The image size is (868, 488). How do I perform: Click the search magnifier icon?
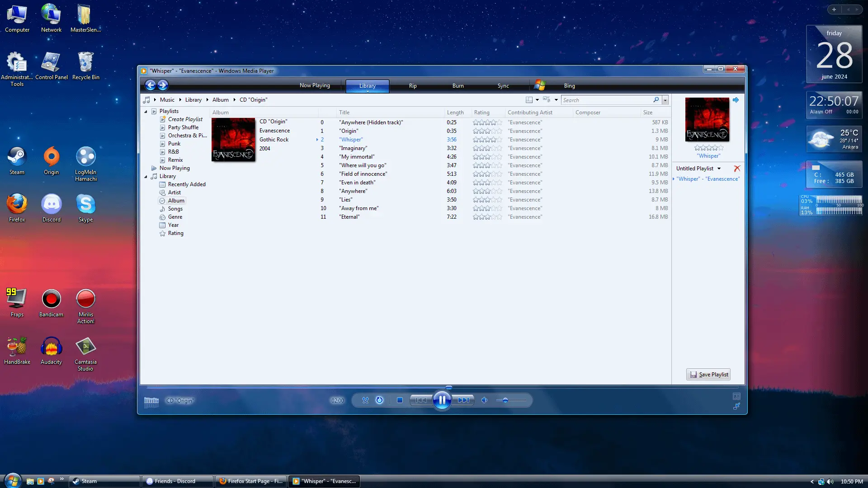click(656, 100)
